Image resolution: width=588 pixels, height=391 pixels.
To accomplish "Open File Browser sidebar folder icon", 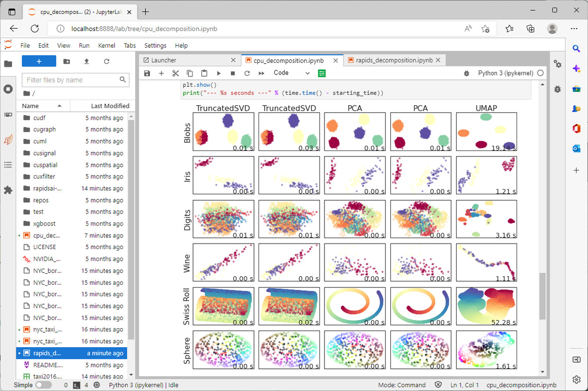I will pos(8,64).
